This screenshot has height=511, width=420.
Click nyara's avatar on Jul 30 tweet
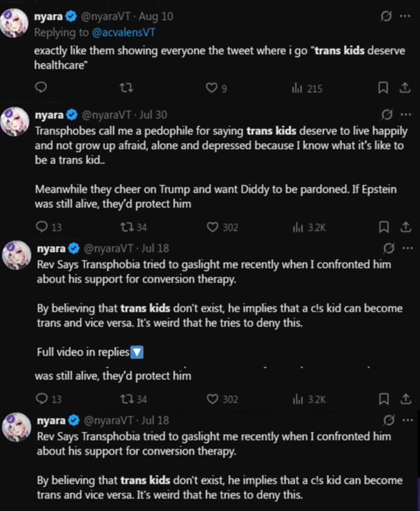click(15, 122)
